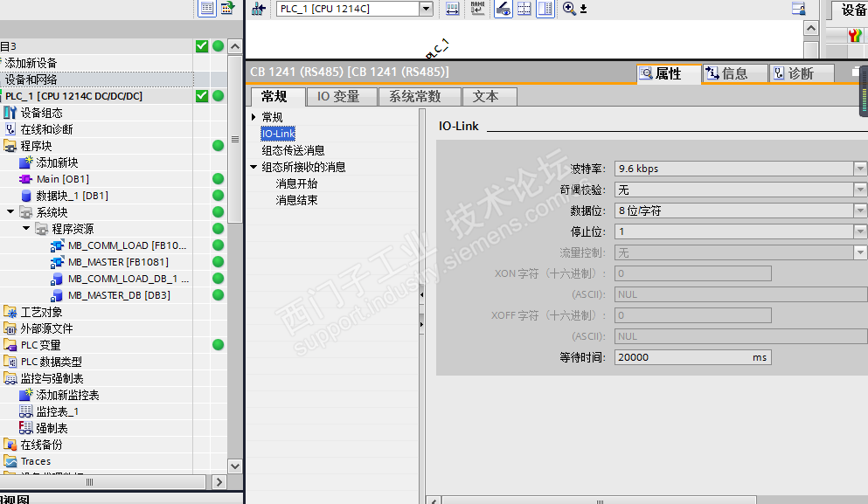868x504 pixels.
Task: Click the project tree export icon with green arrow
Action: pos(227,9)
